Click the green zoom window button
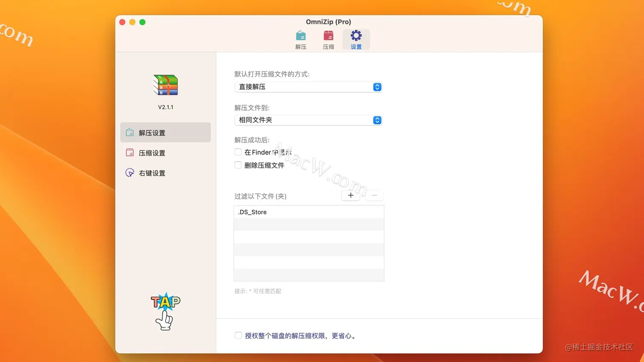Screen dimensions: 644x362 click(143, 22)
